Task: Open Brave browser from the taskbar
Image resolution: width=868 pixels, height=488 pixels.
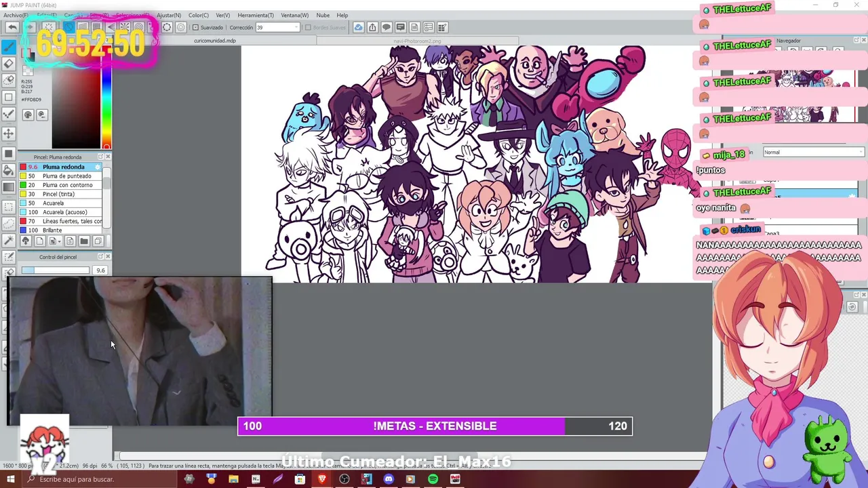Action: pyautogui.click(x=322, y=479)
